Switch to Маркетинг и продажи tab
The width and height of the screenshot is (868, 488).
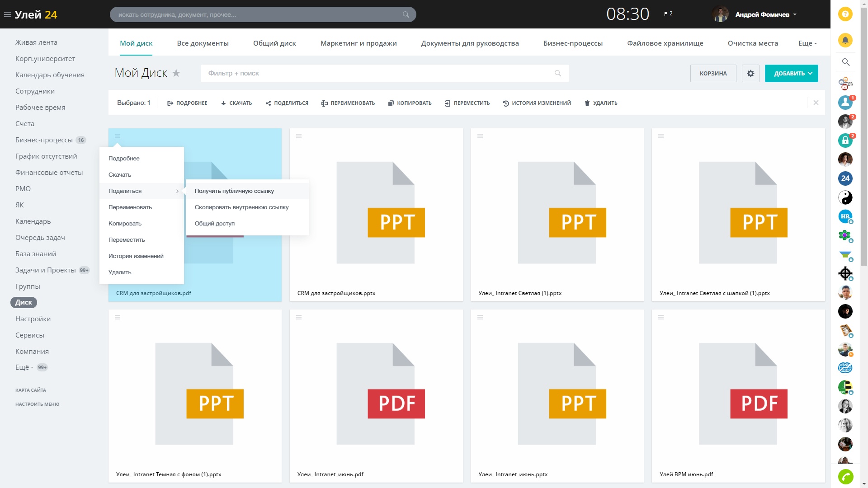(359, 43)
